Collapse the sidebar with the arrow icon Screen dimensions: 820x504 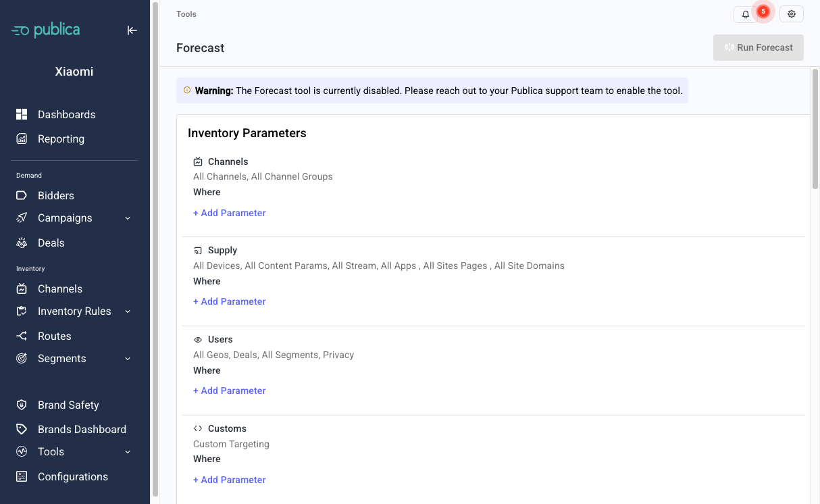tap(132, 30)
